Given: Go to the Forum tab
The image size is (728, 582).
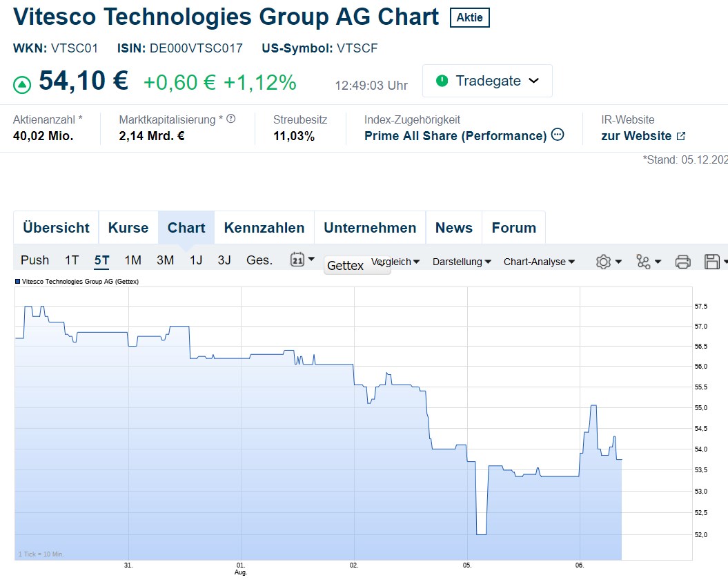Looking at the screenshot, I should 513,228.
